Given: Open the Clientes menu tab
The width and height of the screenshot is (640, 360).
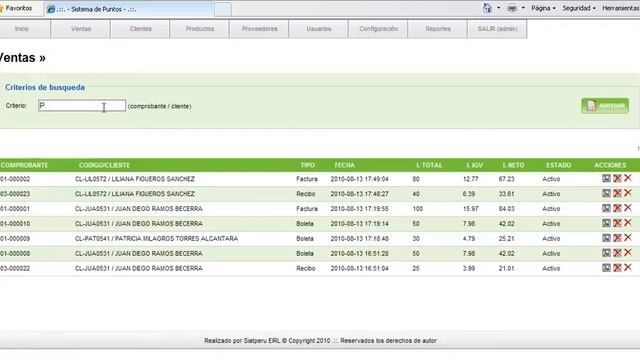Looking at the screenshot, I should (140, 29).
